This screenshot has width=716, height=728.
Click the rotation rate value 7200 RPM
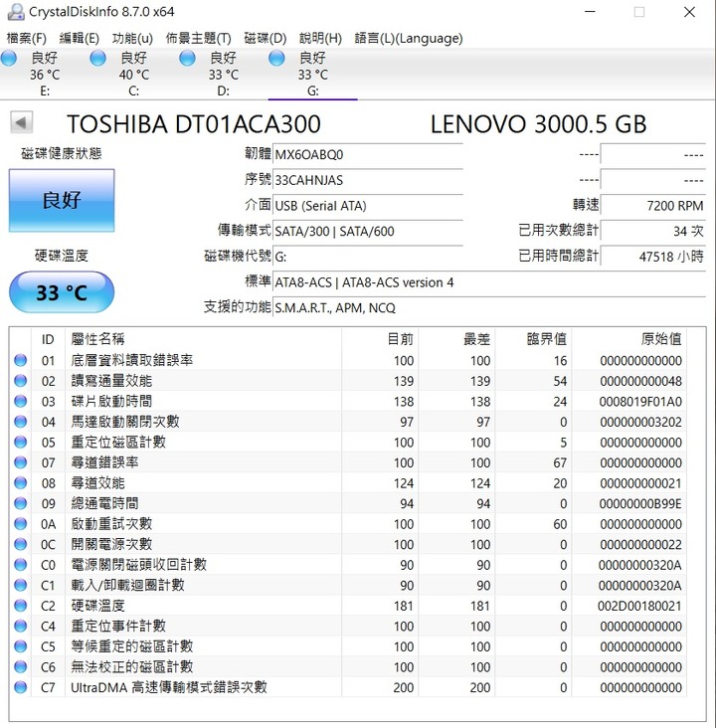(x=652, y=206)
